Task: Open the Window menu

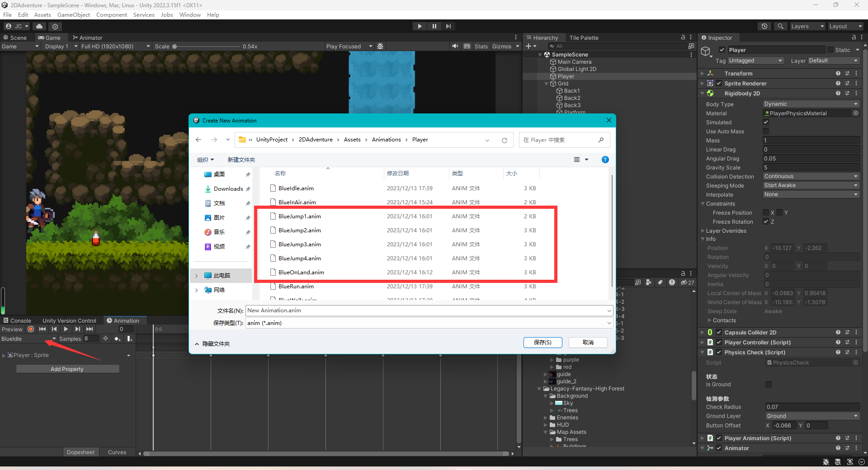Action: (190, 15)
